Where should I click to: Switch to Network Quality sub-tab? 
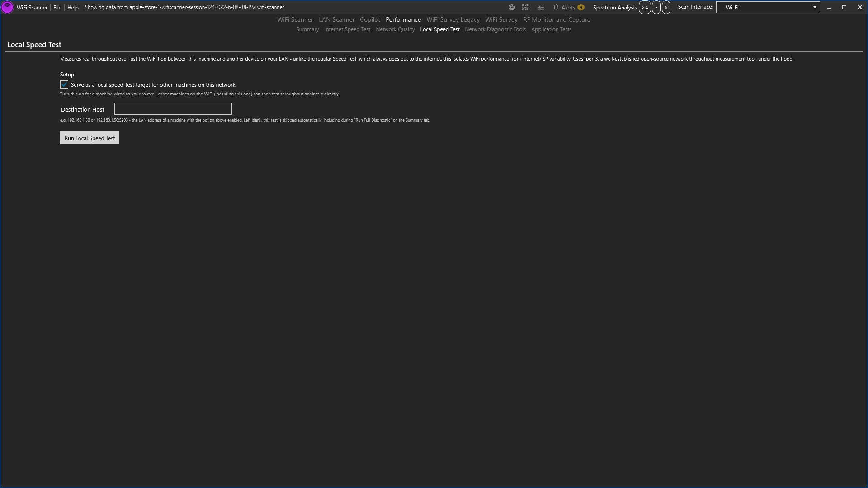click(395, 29)
